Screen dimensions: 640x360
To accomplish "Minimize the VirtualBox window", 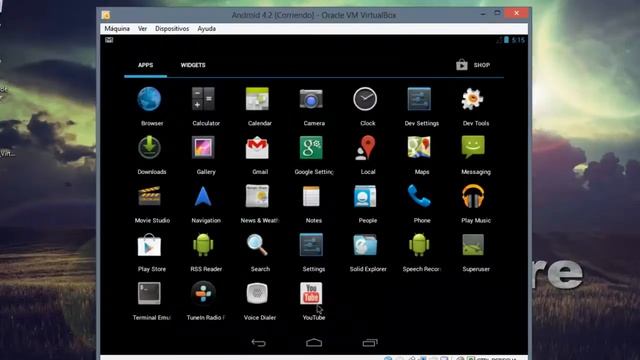I will (483, 13).
